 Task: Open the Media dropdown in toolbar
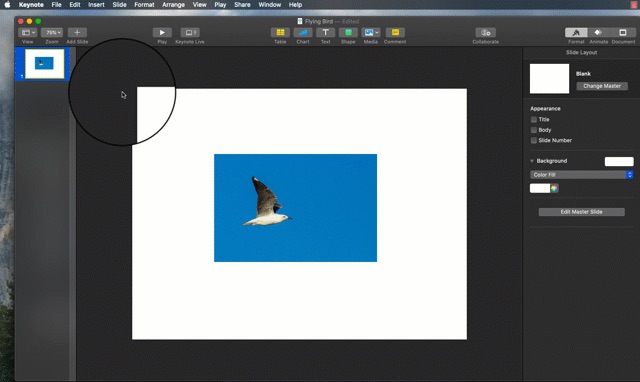(371, 33)
